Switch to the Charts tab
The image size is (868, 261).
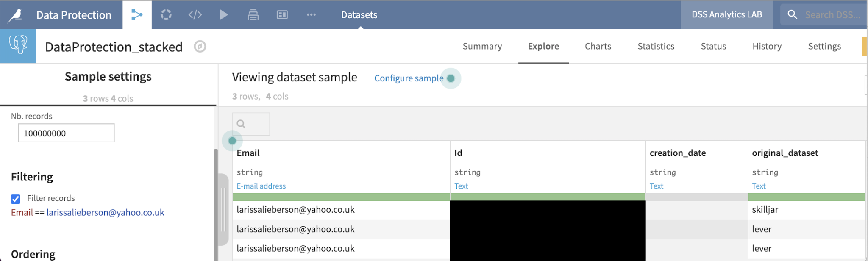tap(598, 46)
